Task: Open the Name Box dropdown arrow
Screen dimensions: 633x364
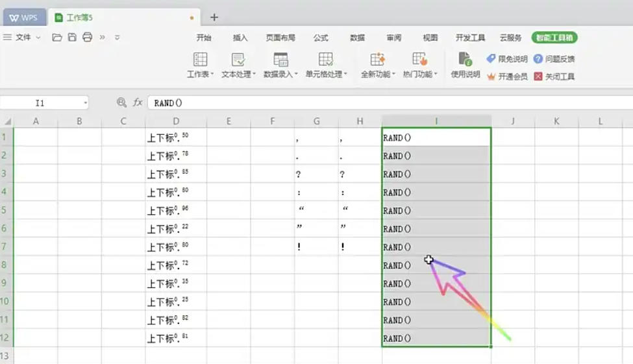Action: coord(85,103)
